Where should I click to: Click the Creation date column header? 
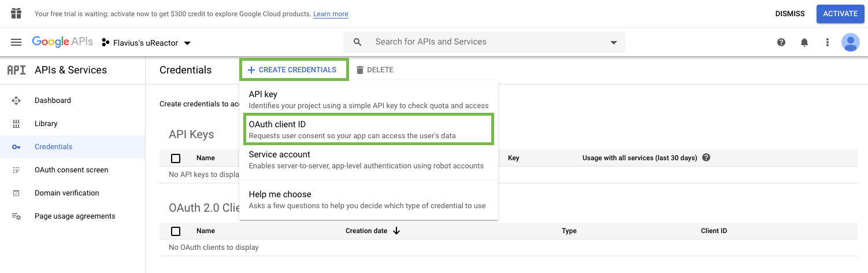(366, 231)
